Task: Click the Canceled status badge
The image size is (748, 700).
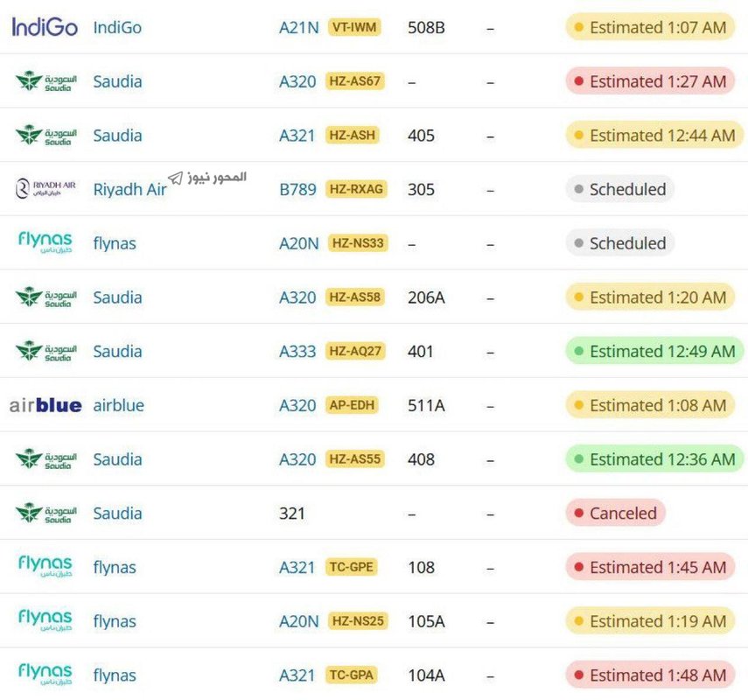Action: click(x=615, y=513)
